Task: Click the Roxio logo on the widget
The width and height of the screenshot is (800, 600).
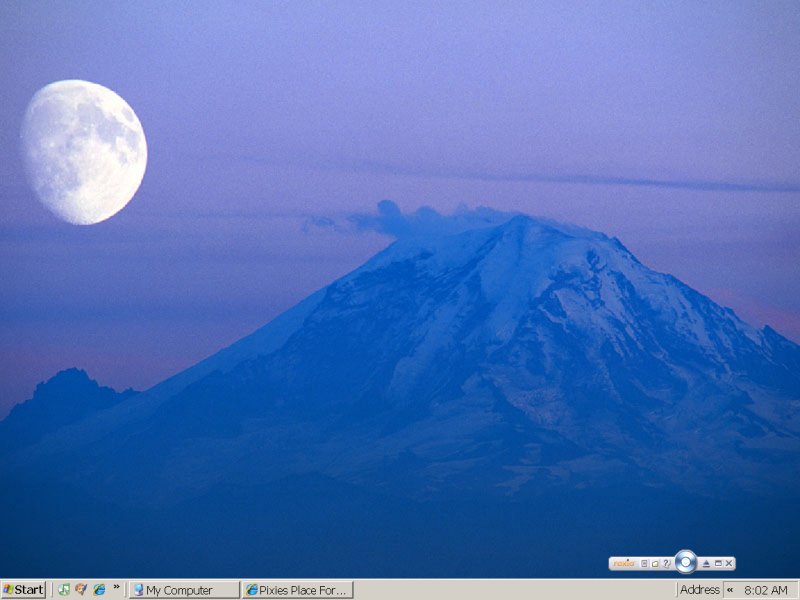Action: coord(624,564)
